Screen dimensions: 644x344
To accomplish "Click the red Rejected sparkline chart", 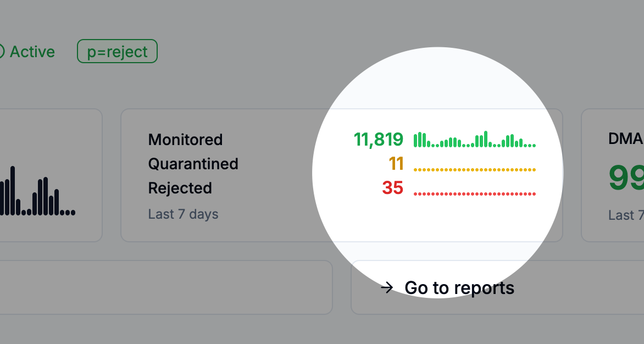I will (x=474, y=193).
